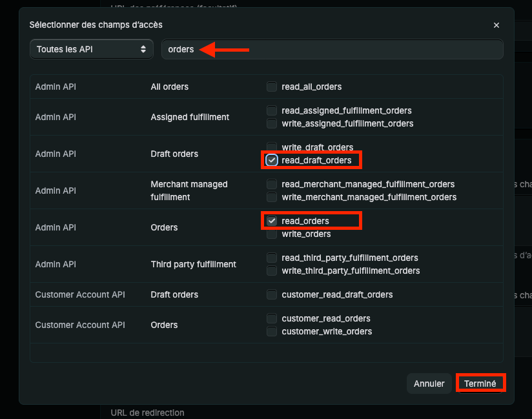Tick write_merchant_managed_fulfillment_orders checkbox
This screenshot has height=419, width=532.
click(x=272, y=197)
